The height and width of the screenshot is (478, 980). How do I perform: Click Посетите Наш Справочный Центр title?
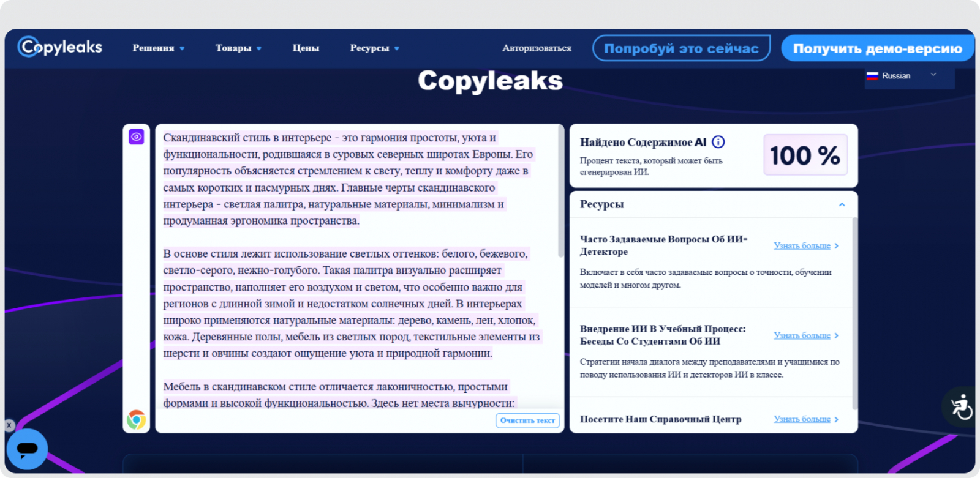661,419
